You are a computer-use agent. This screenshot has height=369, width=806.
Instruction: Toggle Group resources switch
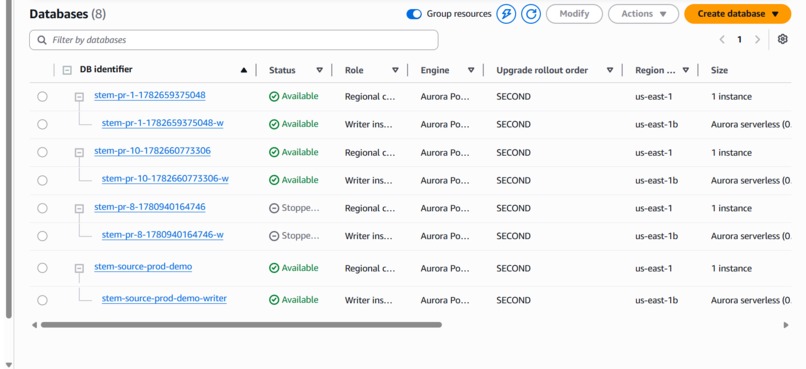[x=414, y=14]
